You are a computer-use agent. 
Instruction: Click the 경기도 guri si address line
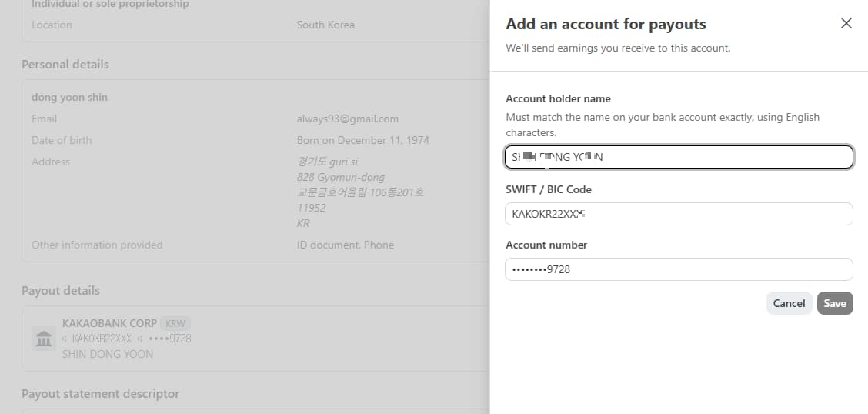pyautogui.click(x=327, y=162)
